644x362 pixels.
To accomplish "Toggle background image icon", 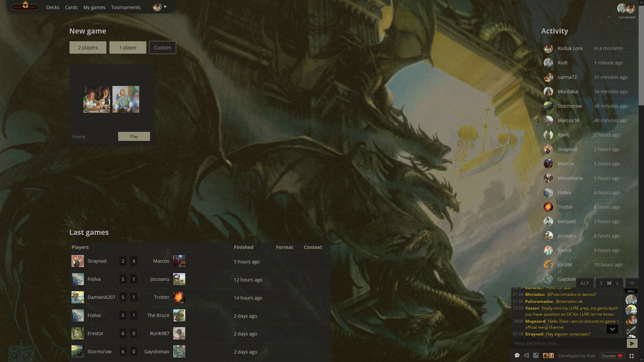I will pyautogui.click(x=536, y=356).
